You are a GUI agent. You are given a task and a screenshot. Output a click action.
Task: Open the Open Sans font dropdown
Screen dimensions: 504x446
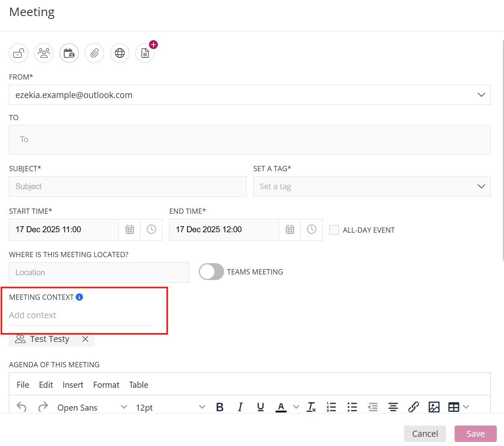pyautogui.click(x=92, y=407)
